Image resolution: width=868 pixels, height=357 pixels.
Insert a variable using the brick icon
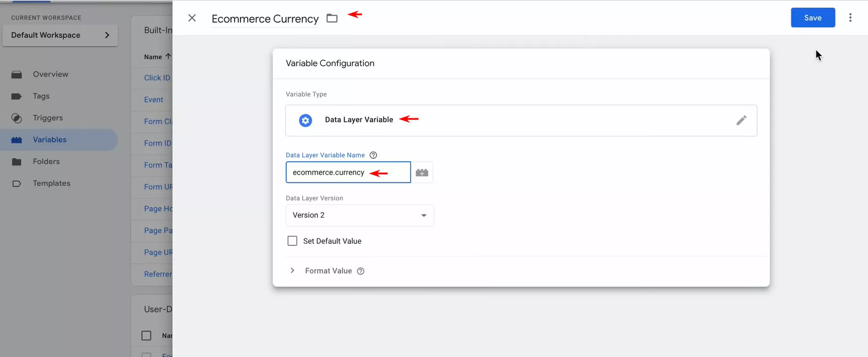click(422, 173)
